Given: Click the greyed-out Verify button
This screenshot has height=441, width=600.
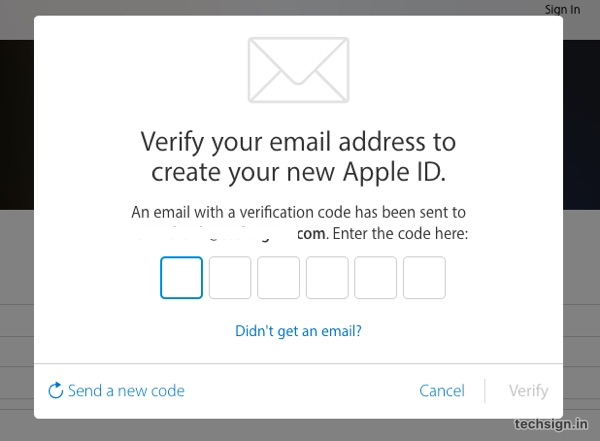Looking at the screenshot, I should point(528,391).
